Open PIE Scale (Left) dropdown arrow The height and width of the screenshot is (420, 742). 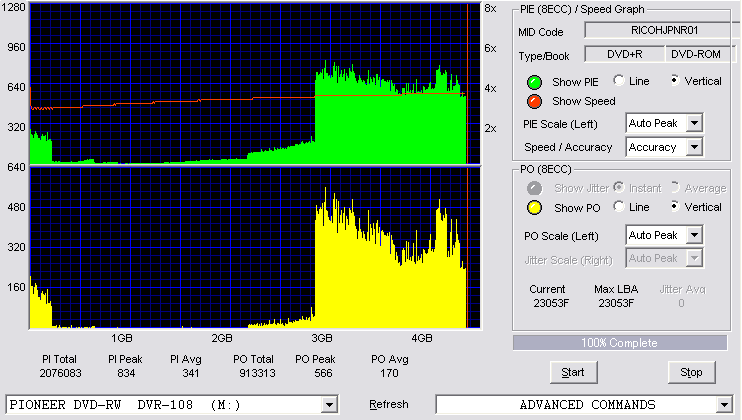(x=694, y=123)
